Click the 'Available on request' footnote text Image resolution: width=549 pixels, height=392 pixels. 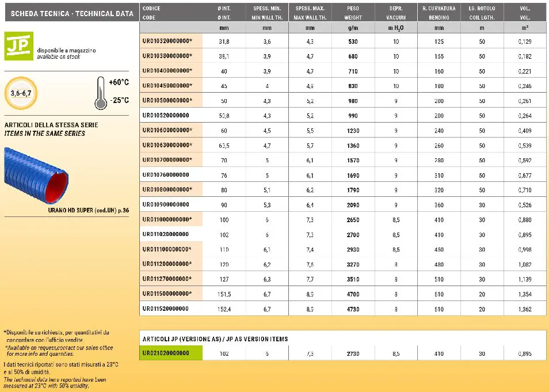59,351
